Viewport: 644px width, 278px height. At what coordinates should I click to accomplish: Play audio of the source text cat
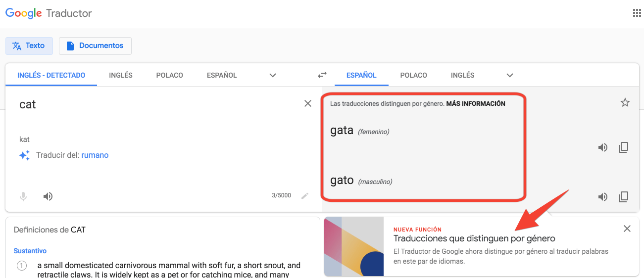48,196
